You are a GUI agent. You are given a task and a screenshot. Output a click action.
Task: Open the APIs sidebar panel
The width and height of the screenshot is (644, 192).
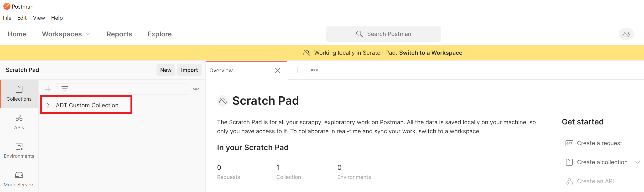coord(19,122)
